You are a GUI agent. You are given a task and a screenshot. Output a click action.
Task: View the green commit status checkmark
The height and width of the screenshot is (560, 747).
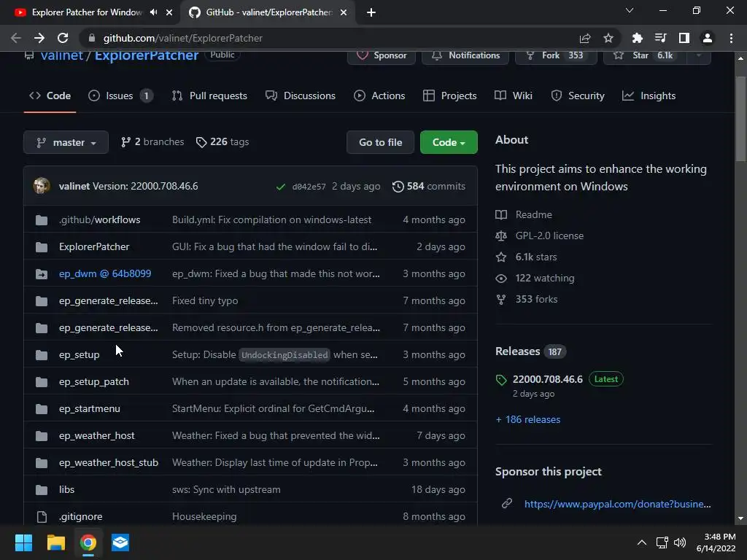tap(281, 187)
